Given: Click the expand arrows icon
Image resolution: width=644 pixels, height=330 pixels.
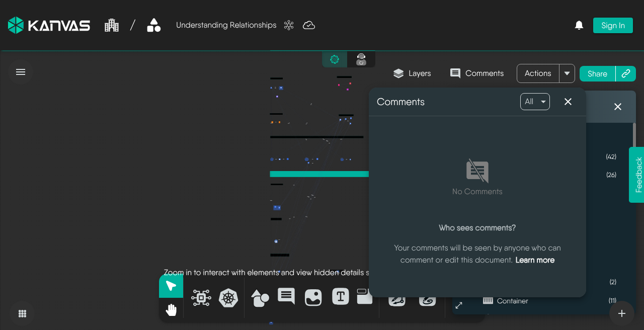Looking at the screenshot, I should [x=459, y=305].
